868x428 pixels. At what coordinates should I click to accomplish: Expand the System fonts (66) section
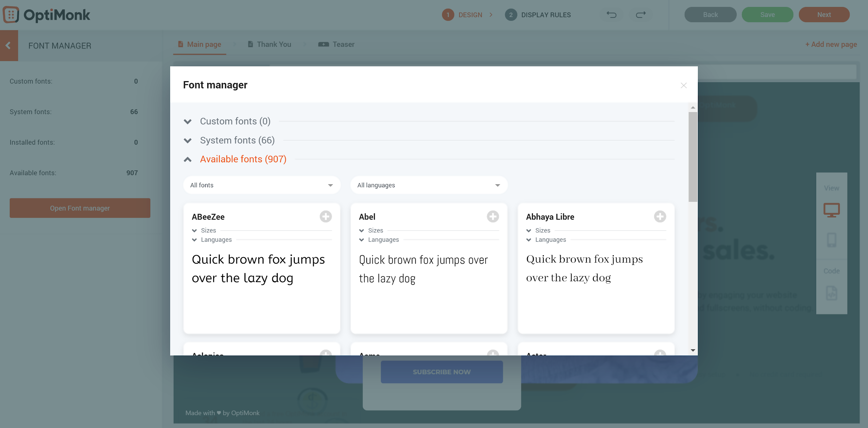pyautogui.click(x=187, y=140)
